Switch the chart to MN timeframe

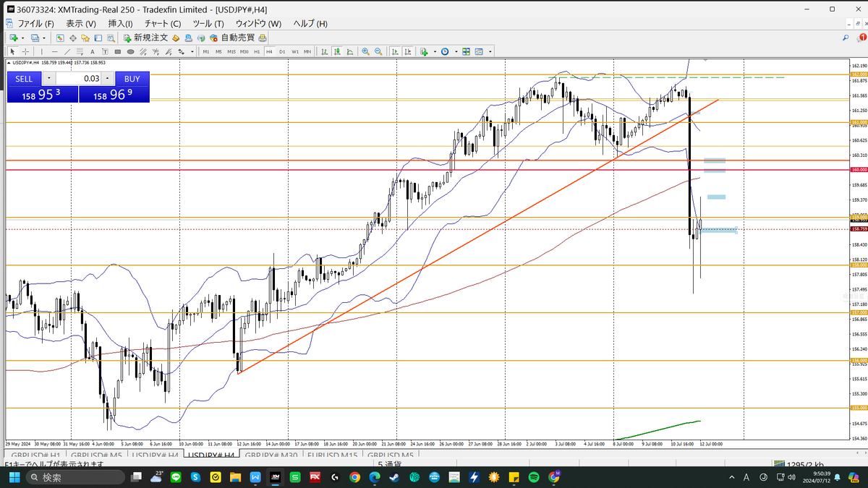[307, 51]
